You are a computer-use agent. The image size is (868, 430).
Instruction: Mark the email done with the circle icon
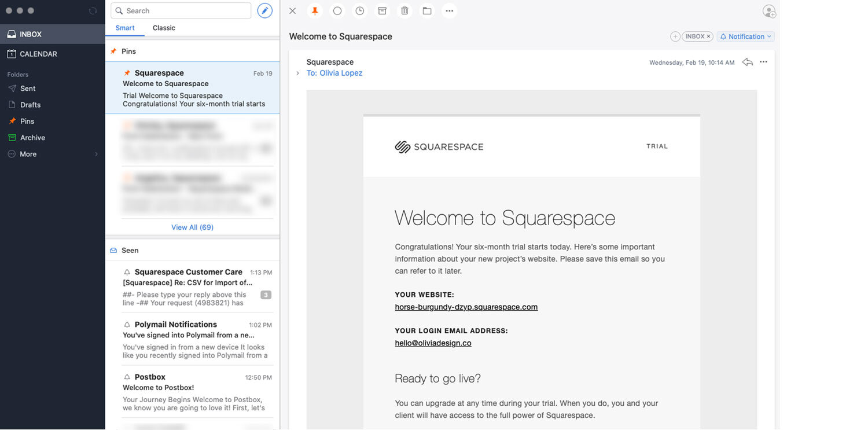[337, 11]
